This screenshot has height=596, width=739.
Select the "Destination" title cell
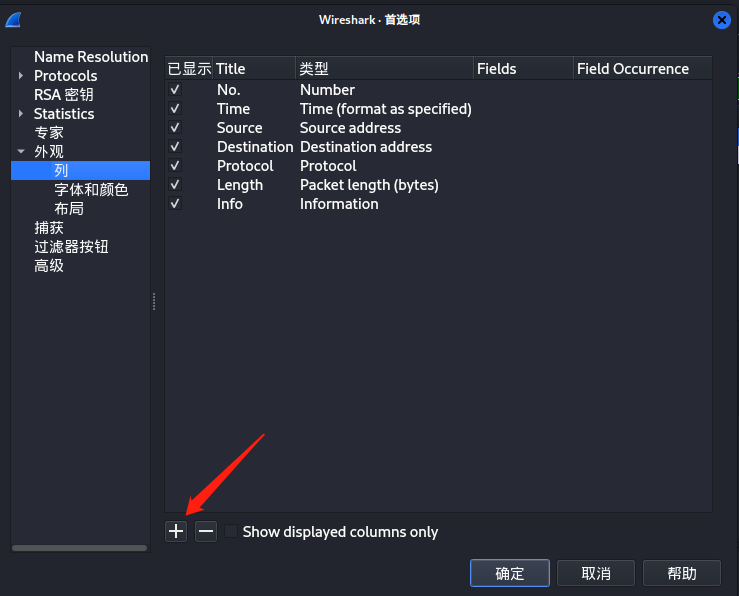[255, 147]
